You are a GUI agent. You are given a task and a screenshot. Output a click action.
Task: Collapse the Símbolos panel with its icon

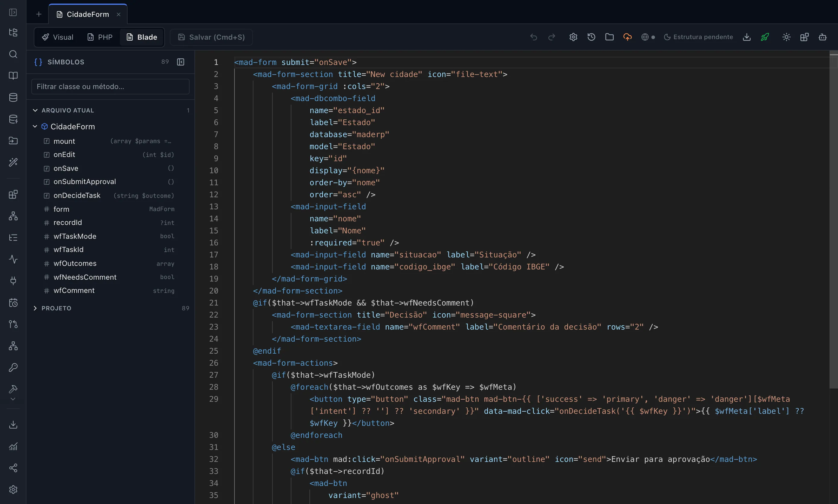tap(181, 62)
